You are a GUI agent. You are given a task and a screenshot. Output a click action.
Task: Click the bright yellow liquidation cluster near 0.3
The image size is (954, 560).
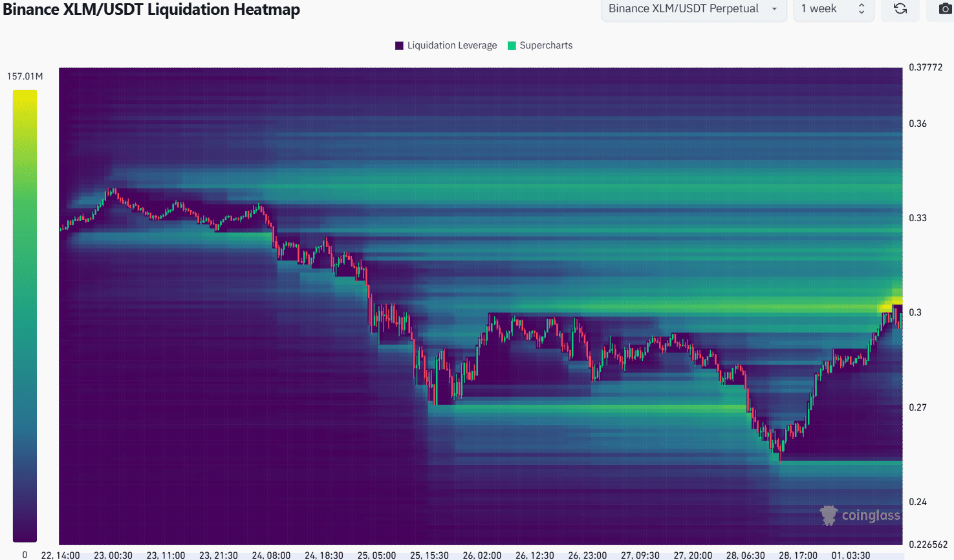click(890, 305)
